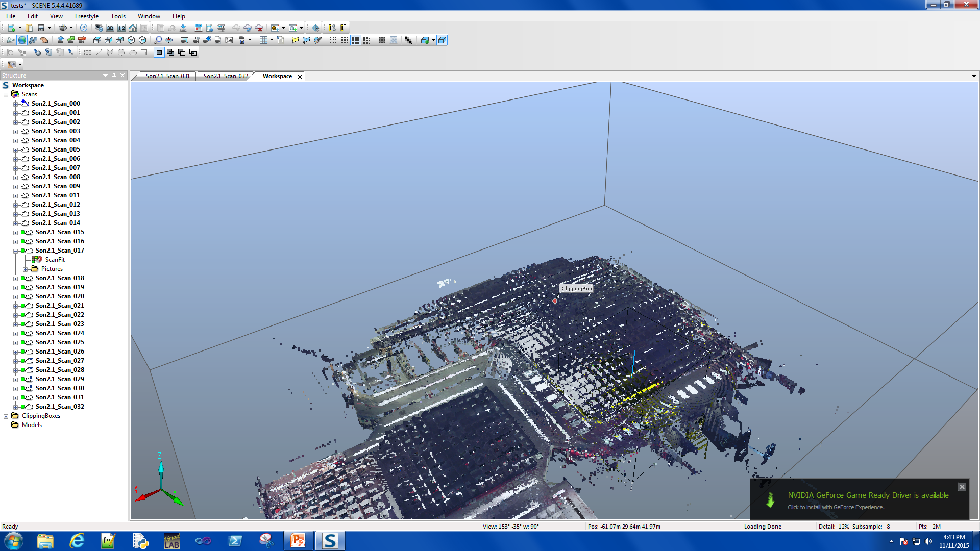Select the circle selection tool

tap(121, 53)
